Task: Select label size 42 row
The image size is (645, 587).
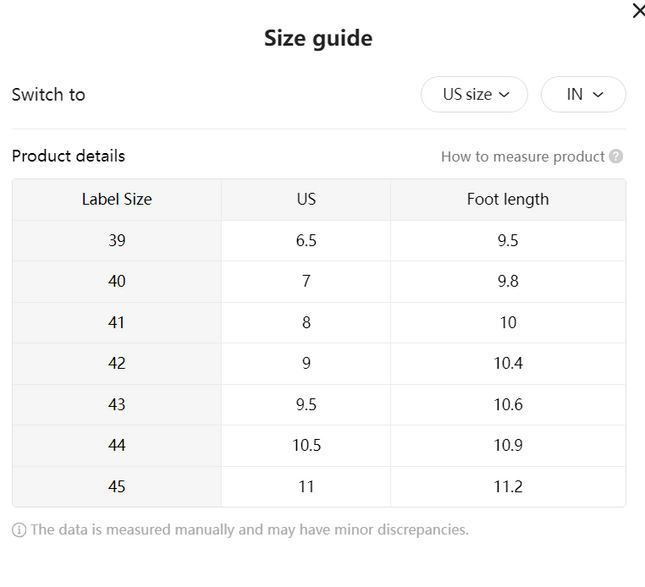Action: [x=319, y=364]
